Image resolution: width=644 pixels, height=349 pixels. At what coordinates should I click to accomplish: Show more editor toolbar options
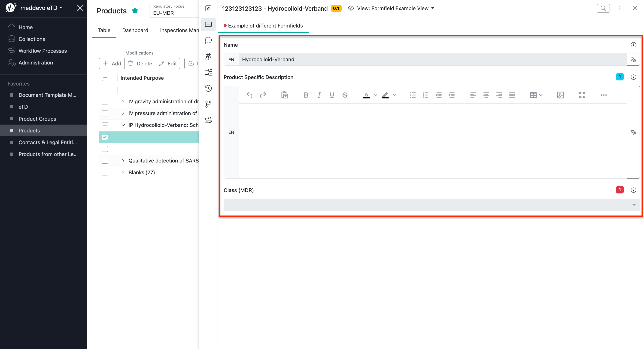pyautogui.click(x=604, y=95)
